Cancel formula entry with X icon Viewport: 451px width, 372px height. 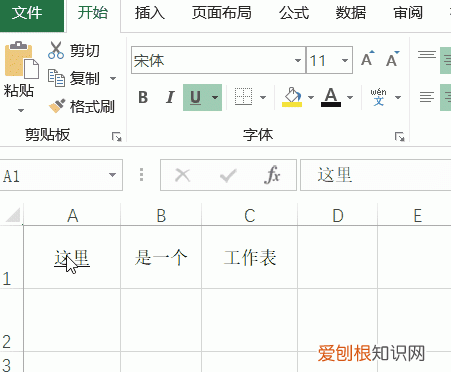(183, 175)
